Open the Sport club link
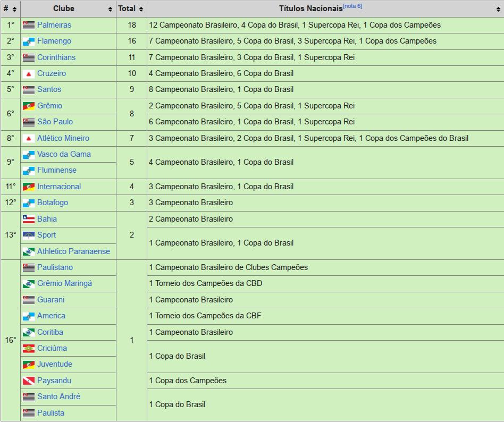Screen dimensions: 504x422 [x=47, y=235]
